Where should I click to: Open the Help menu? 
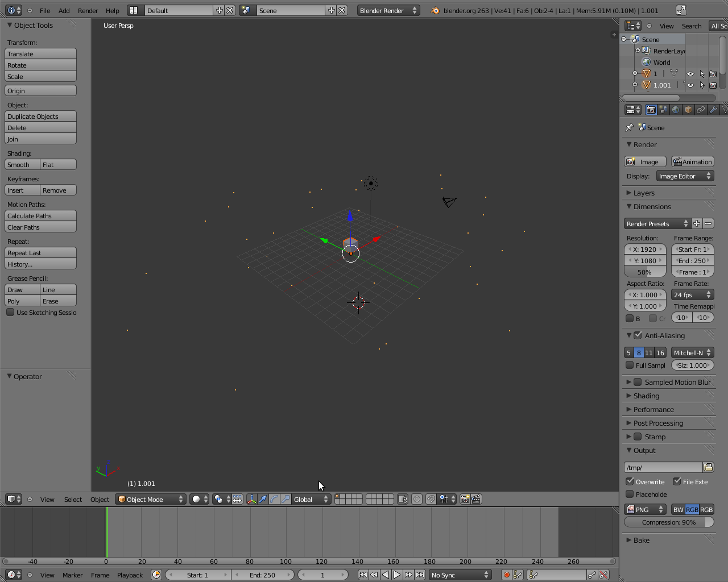coord(113,10)
